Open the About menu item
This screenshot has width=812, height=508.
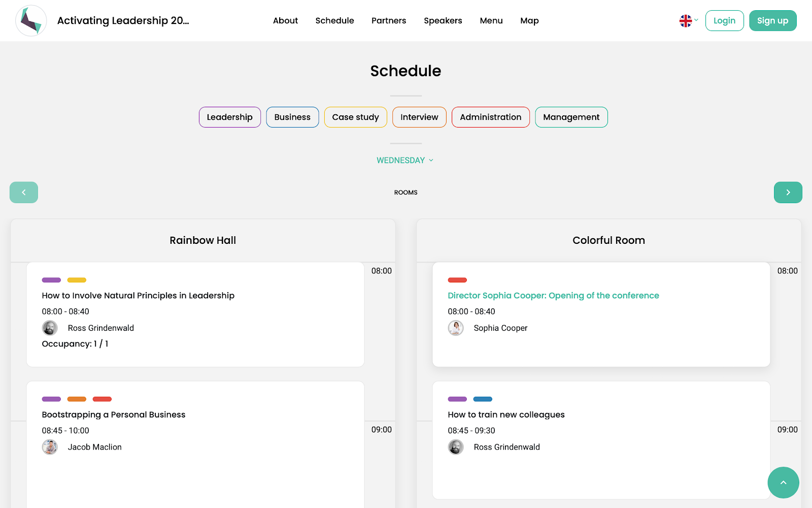coord(285,21)
